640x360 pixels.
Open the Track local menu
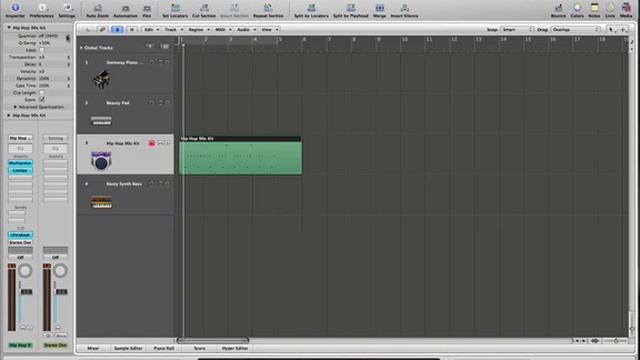pyautogui.click(x=173, y=29)
